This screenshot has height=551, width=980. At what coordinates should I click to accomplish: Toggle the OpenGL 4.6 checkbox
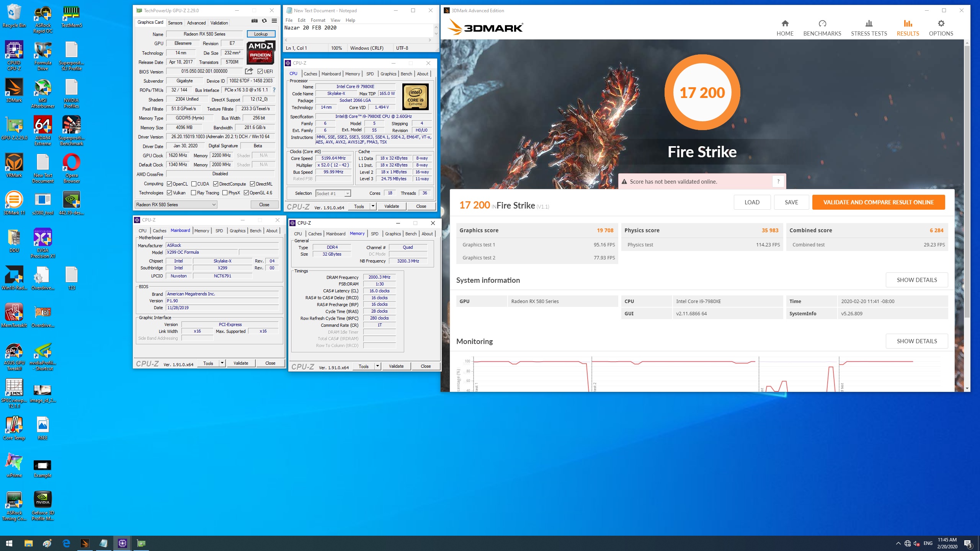(246, 193)
